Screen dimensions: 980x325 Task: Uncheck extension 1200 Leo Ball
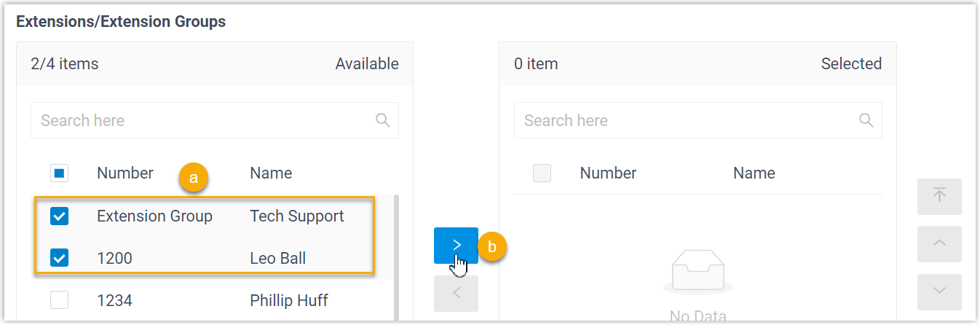pyautogui.click(x=60, y=258)
